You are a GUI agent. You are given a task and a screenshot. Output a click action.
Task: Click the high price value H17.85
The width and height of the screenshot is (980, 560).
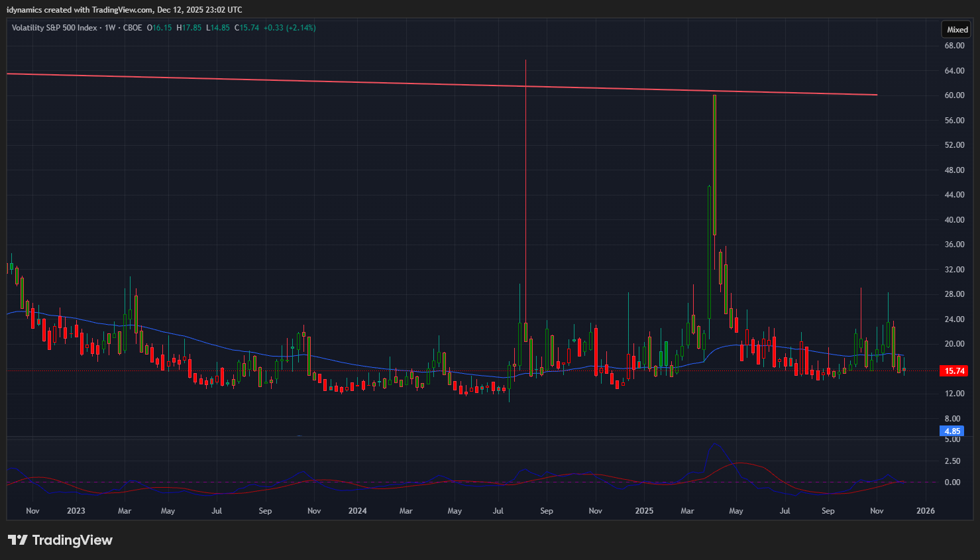click(x=189, y=28)
